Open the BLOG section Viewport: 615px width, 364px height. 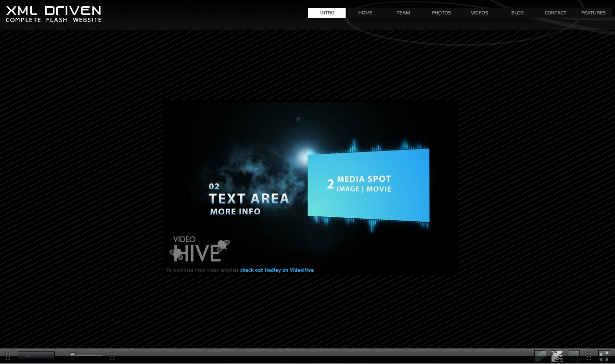[517, 13]
